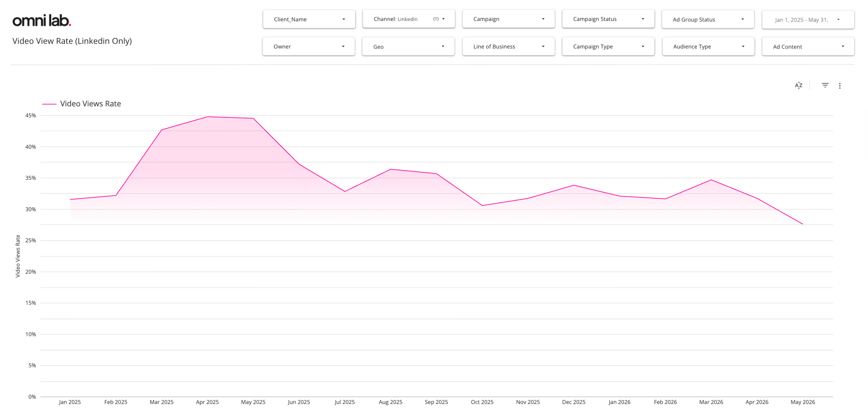Click the Video View Rate (Linkedin Only) title
The image size is (868, 418).
pyautogui.click(x=72, y=41)
